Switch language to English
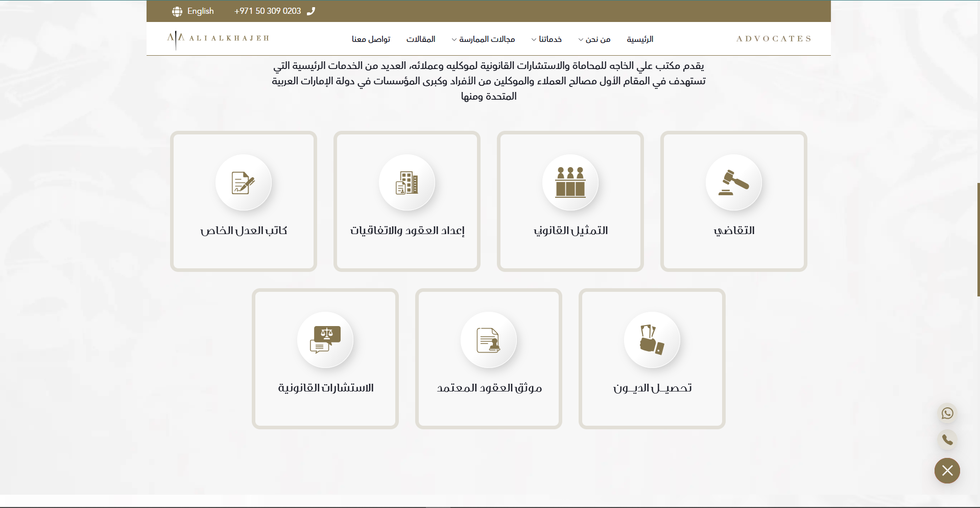 click(x=200, y=11)
